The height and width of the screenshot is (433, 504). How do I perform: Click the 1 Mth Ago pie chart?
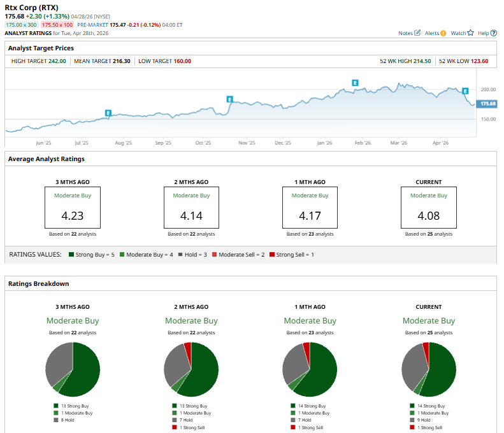pos(310,369)
